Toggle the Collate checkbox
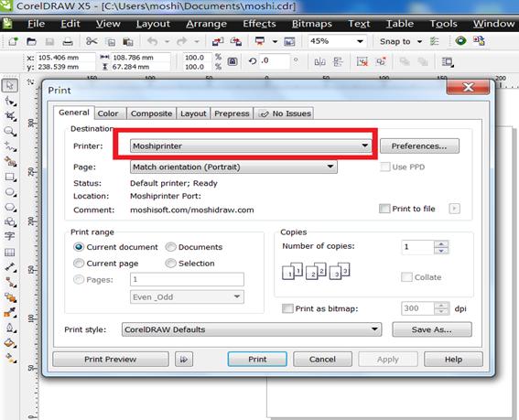The height and width of the screenshot is (420, 519). point(406,277)
